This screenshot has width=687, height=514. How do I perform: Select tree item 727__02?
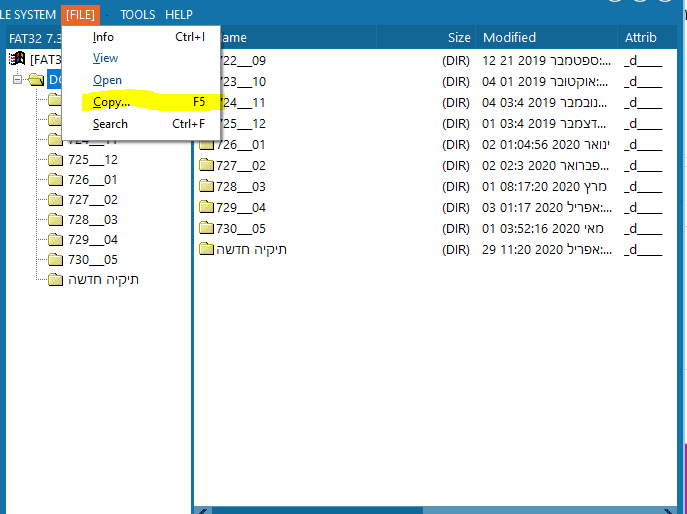93,200
